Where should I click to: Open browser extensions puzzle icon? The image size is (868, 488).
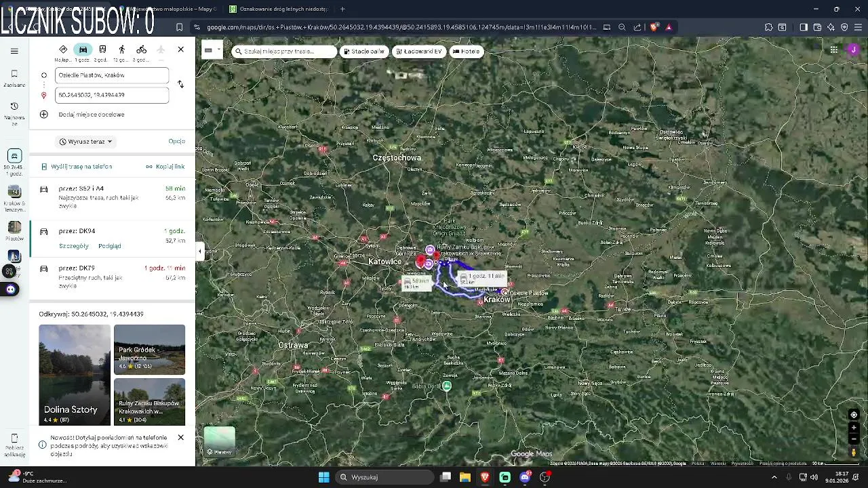[x=768, y=27]
